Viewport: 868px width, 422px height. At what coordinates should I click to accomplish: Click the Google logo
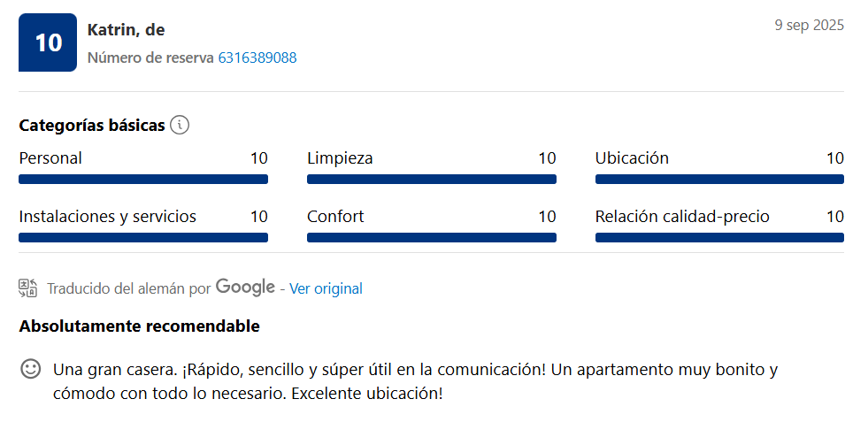pos(245,287)
